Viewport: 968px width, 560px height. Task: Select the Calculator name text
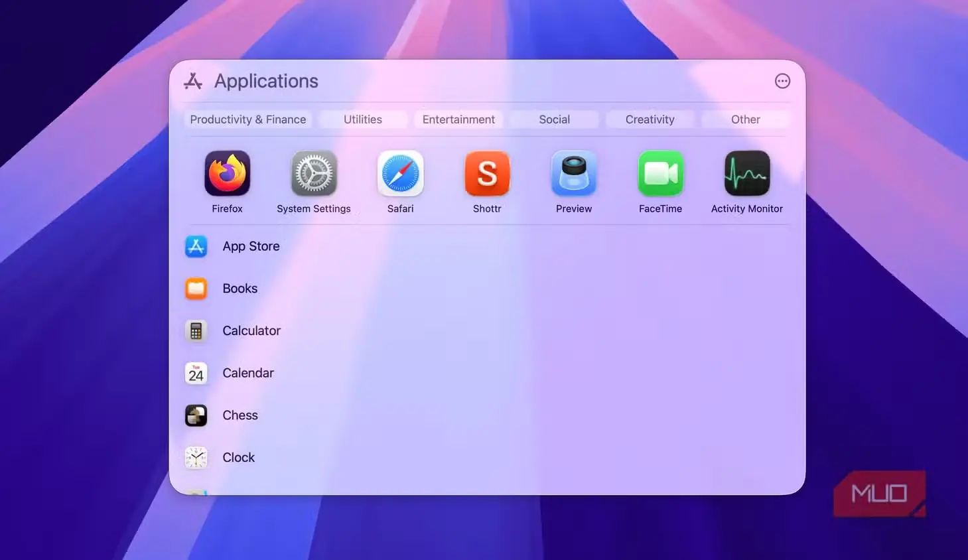[251, 330]
